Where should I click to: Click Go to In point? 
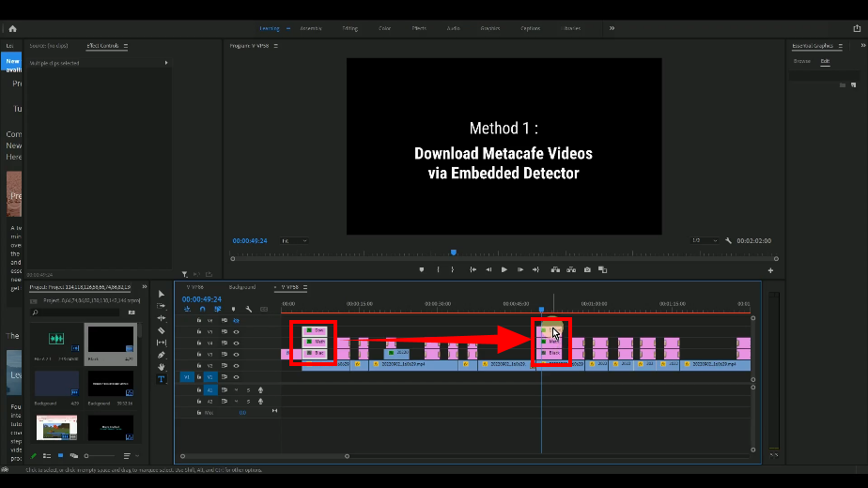point(473,270)
